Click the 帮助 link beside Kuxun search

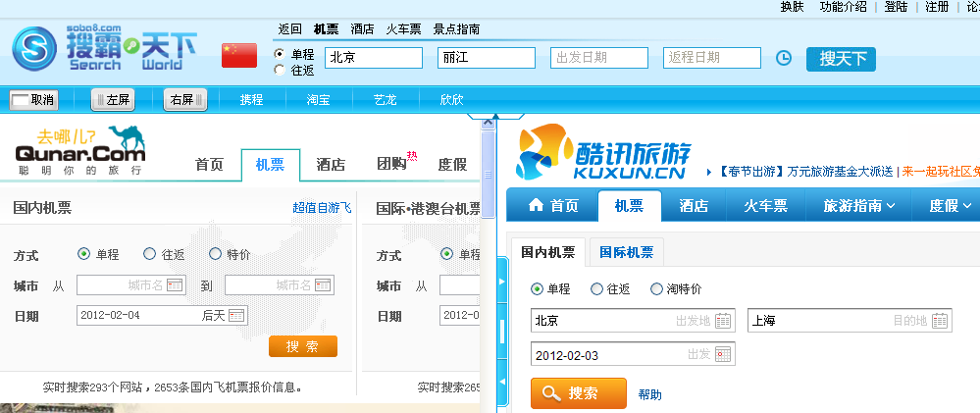coord(649,394)
